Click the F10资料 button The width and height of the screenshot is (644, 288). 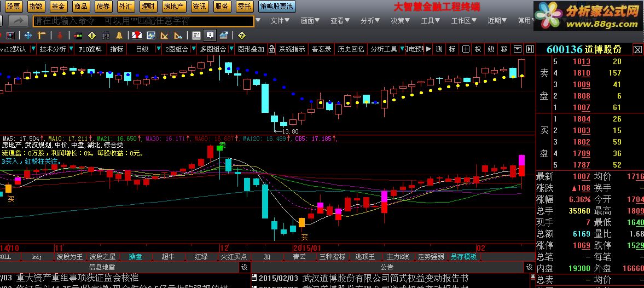[x=90, y=49]
